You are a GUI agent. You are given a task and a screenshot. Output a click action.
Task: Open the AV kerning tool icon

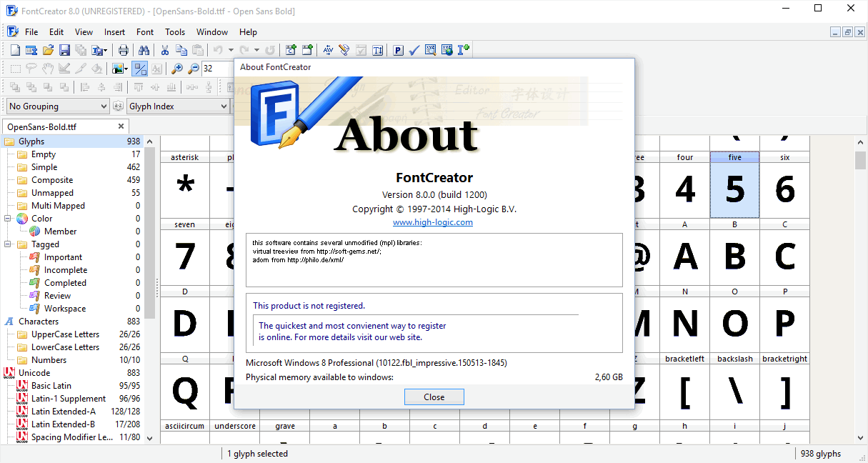click(x=328, y=50)
